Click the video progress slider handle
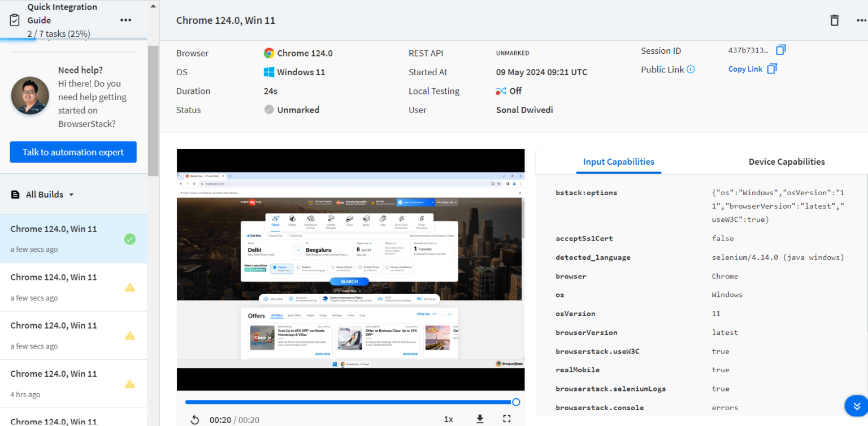The image size is (868, 426). 515,402
